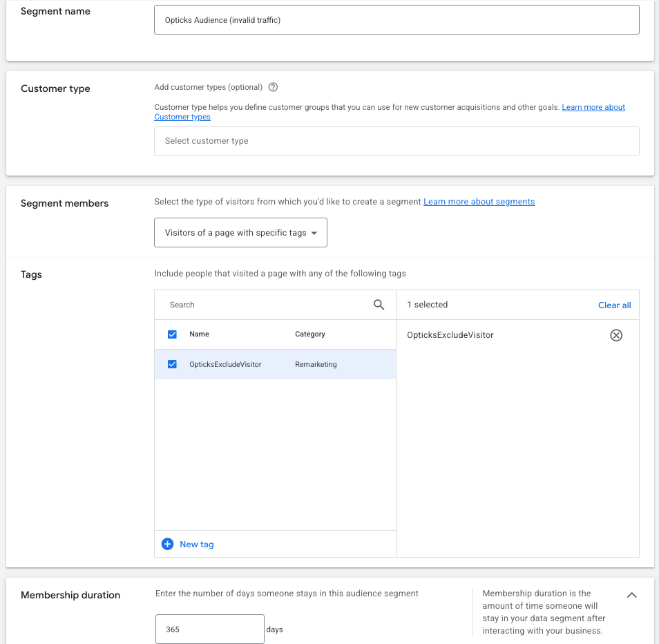Click OpticksExcludeVisitor in the selected panel
659x644 pixels.
[x=450, y=335]
